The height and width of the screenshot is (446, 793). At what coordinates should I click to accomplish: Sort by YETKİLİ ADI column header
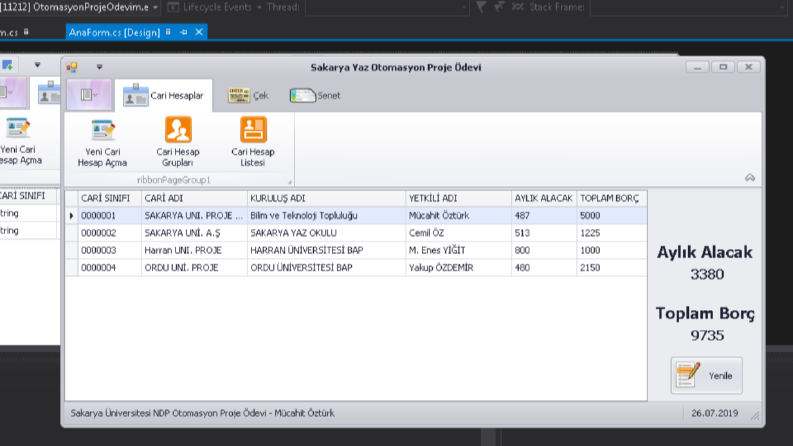point(458,198)
